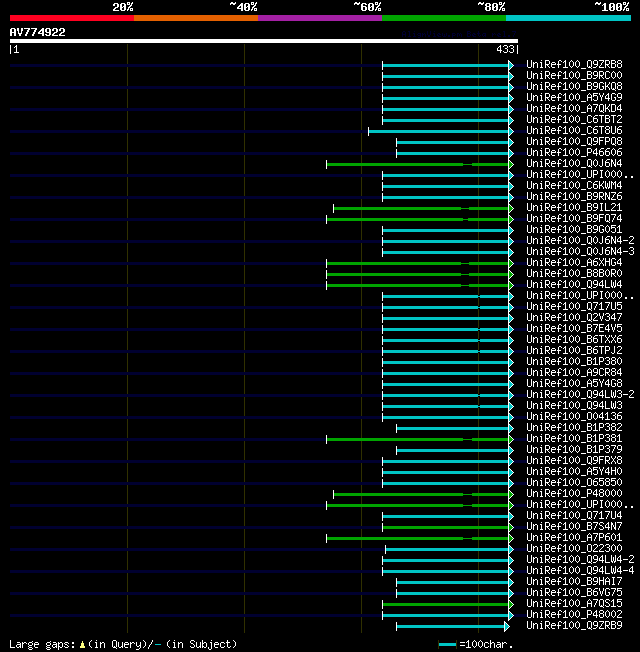Viewport: 640px width, 652px height.
Task: Select the UniRef100_A9CR84 label
Action: [x=574, y=373]
